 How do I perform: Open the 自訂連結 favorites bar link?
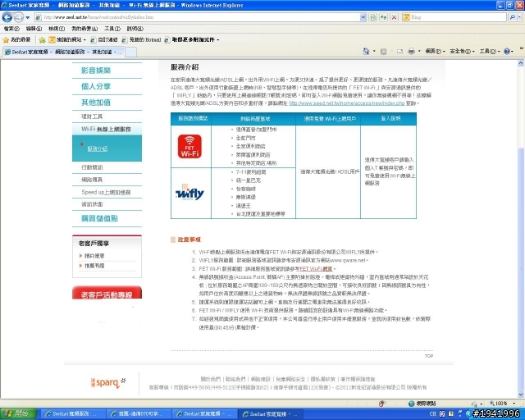click(x=104, y=40)
